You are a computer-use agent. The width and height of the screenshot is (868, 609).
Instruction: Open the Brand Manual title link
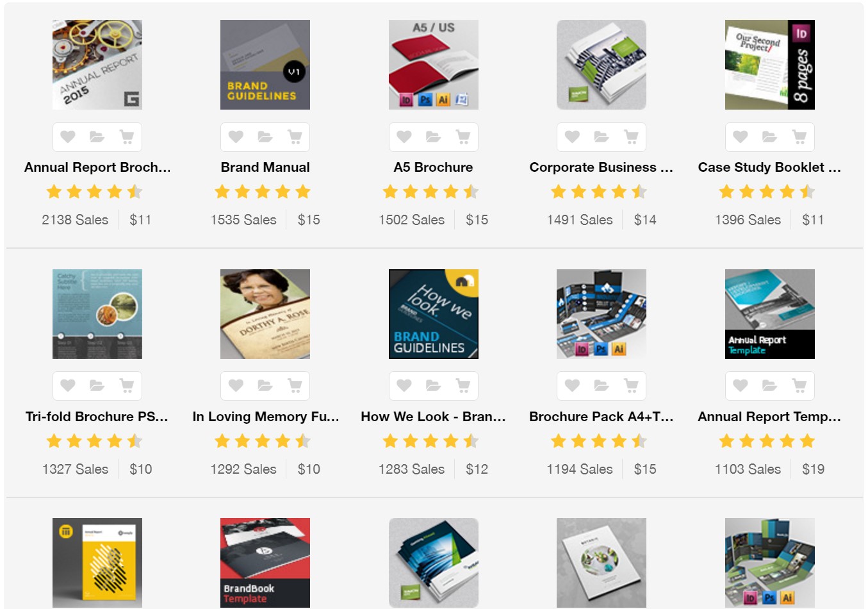coord(265,167)
